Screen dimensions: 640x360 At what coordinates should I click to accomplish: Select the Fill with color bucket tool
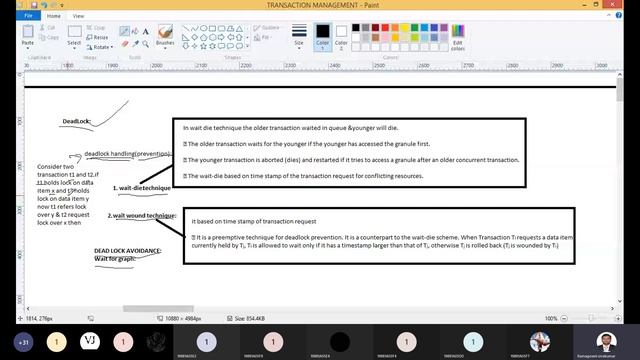[x=135, y=31]
